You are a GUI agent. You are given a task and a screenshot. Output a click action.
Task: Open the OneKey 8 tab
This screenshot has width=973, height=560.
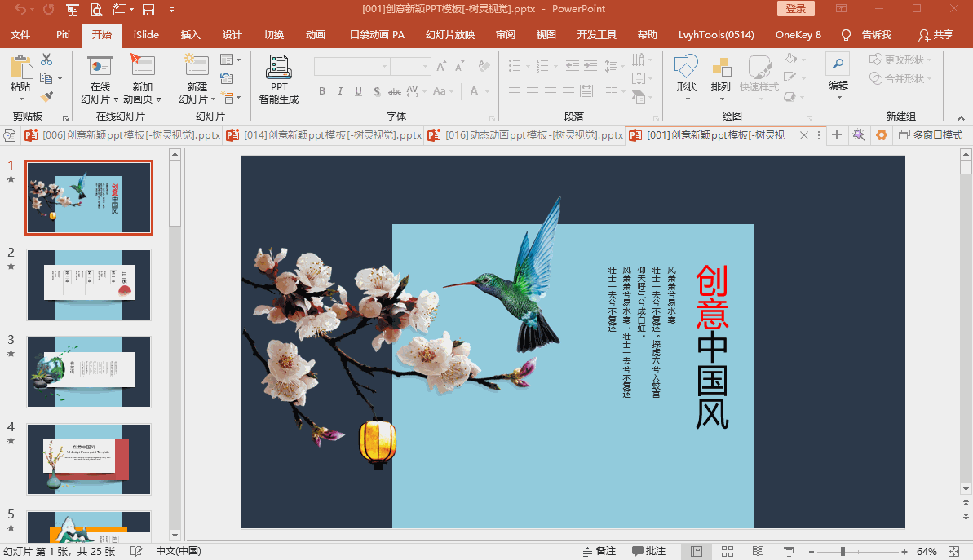point(798,35)
